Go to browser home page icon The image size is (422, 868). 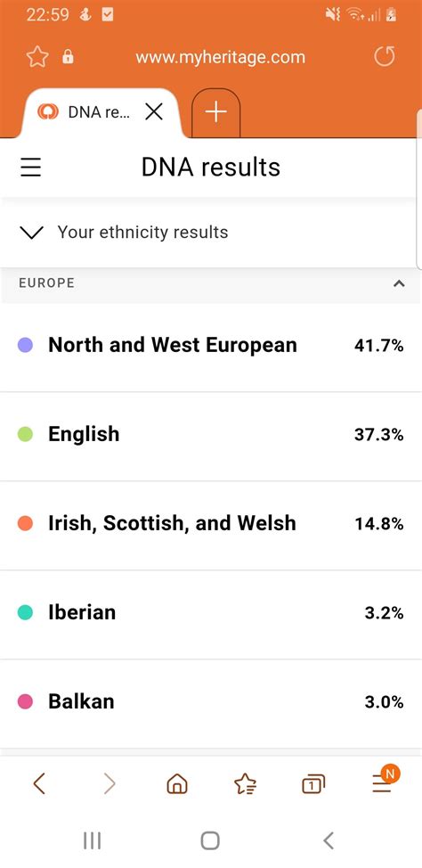177,784
